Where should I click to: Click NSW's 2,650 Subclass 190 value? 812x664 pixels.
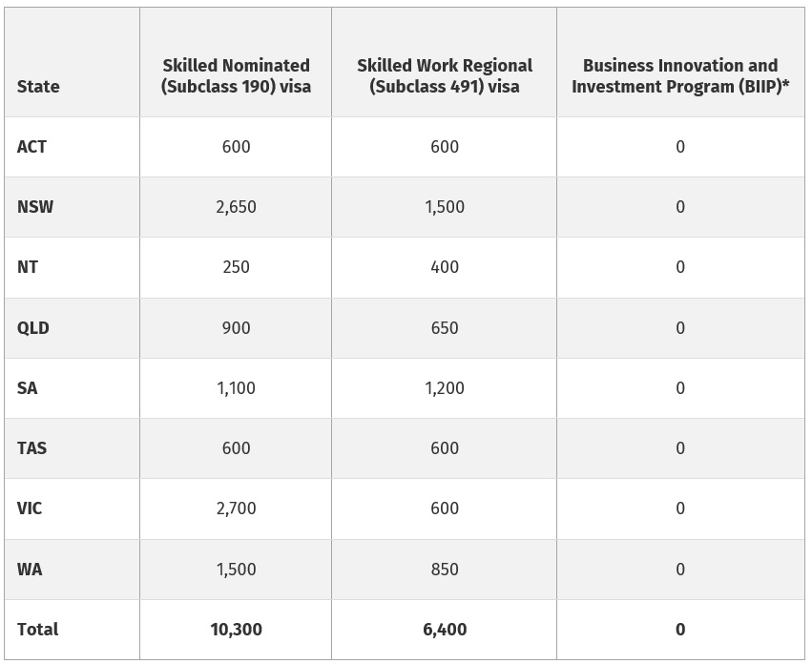pyautogui.click(x=236, y=207)
